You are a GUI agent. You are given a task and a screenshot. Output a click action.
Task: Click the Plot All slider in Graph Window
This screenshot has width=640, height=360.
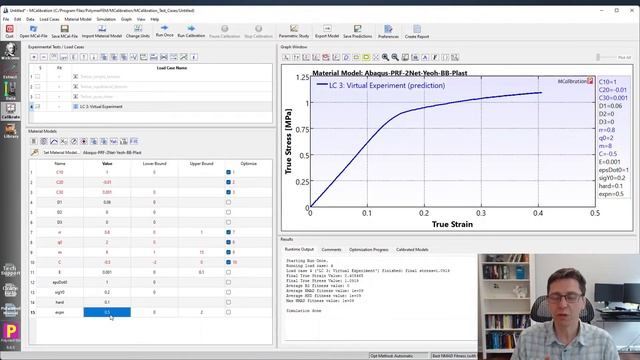pyautogui.click(x=598, y=58)
